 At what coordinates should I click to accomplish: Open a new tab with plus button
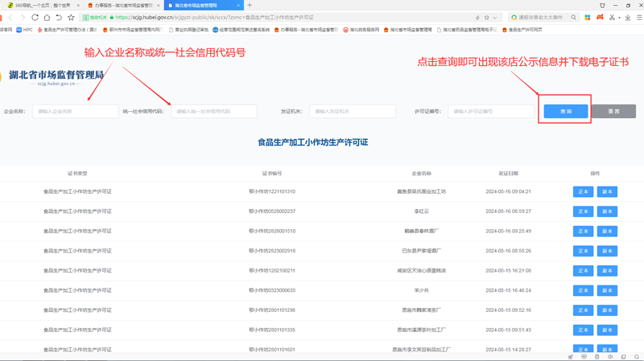pos(250,6)
